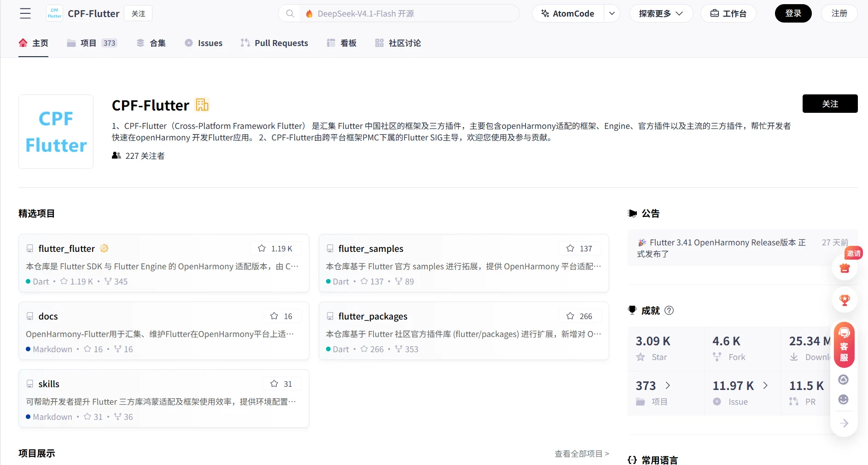Star the flutter_packages project (266)

580,316
